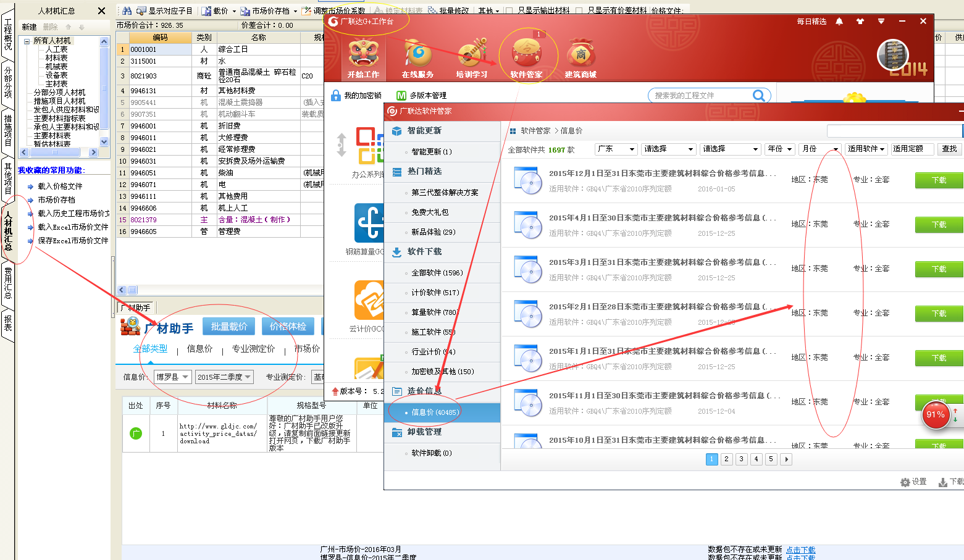
Task: Collapse the 所有人材机 tree node
Action: [x=27, y=41]
